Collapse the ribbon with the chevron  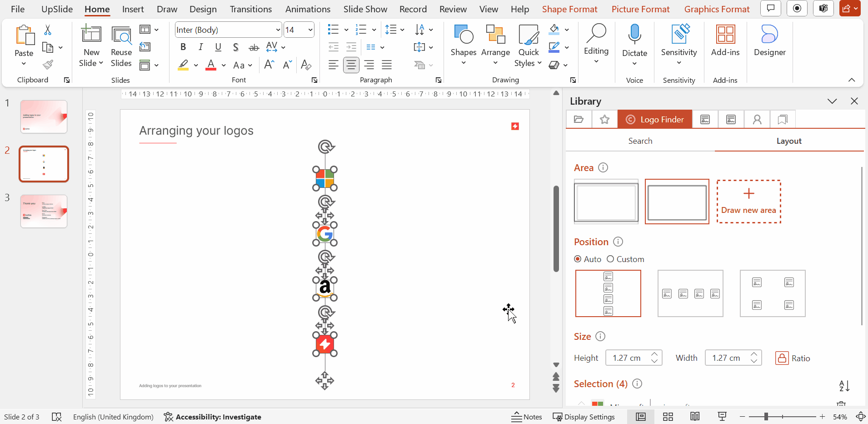coord(852,80)
